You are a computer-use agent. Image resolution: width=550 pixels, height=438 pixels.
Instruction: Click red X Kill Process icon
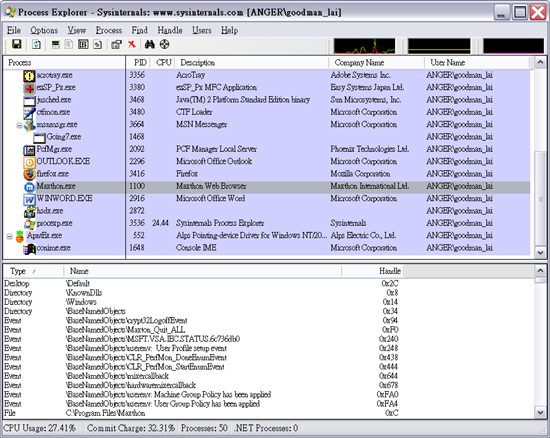(132, 44)
